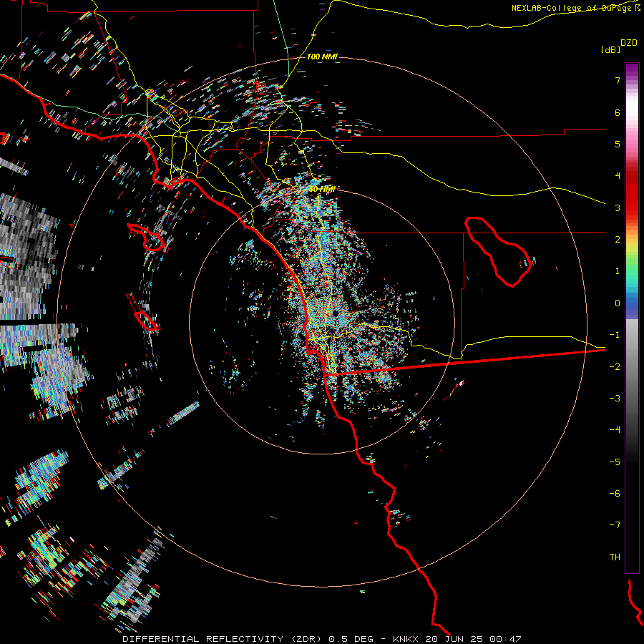
Task: Click the "4" value on the dB scale
Action: [x=618, y=176]
